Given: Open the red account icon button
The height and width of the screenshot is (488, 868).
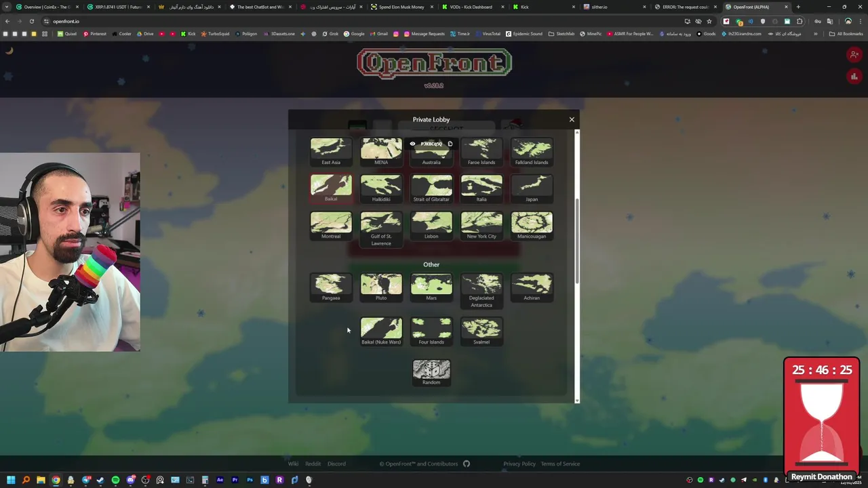Looking at the screenshot, I should (x=854, y=55).
